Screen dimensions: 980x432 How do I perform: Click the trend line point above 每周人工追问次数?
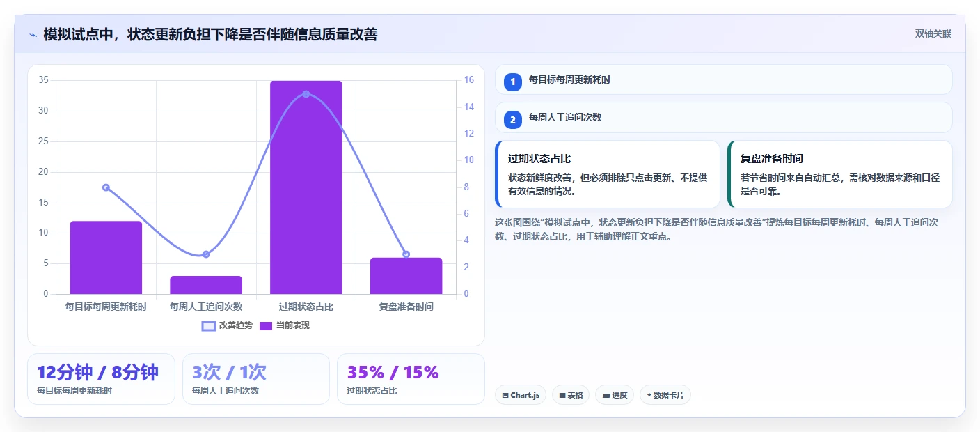tap(206, 254)
